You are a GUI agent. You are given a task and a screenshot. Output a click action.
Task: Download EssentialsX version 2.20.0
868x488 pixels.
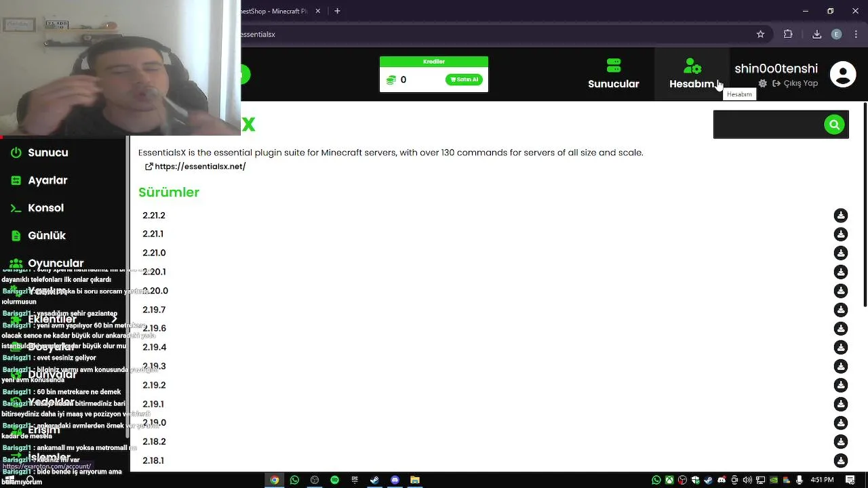pyautogui.click(x=841, y=291)
